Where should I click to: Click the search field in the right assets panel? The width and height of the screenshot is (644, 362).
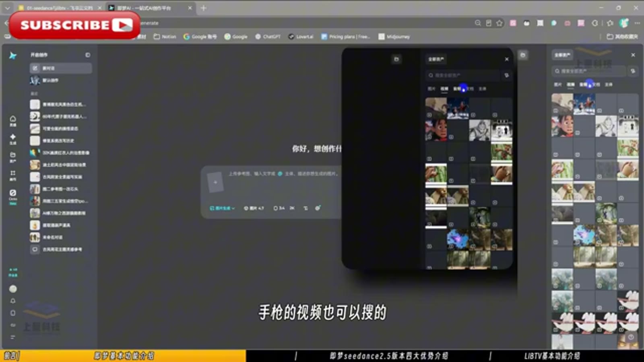coord(589,71)
